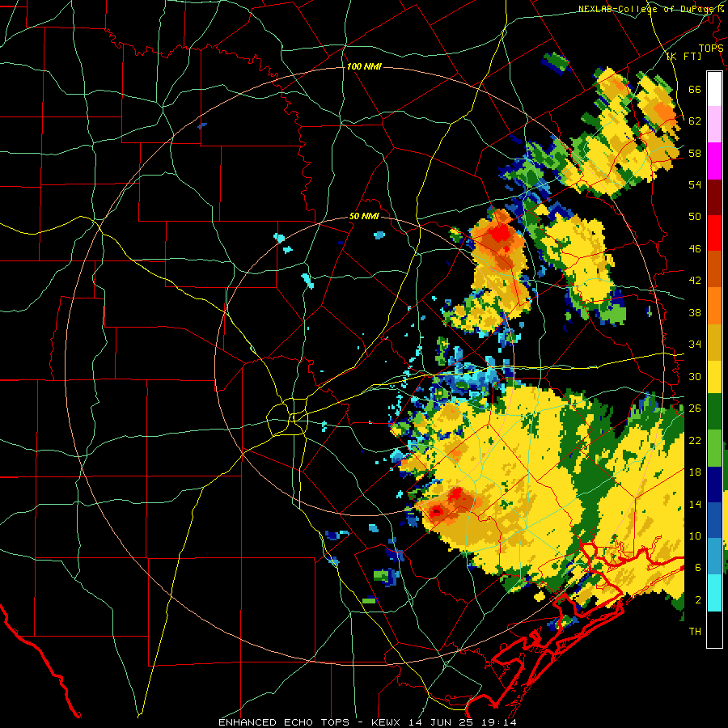Click the "K FT" units label

click(685, 57)
